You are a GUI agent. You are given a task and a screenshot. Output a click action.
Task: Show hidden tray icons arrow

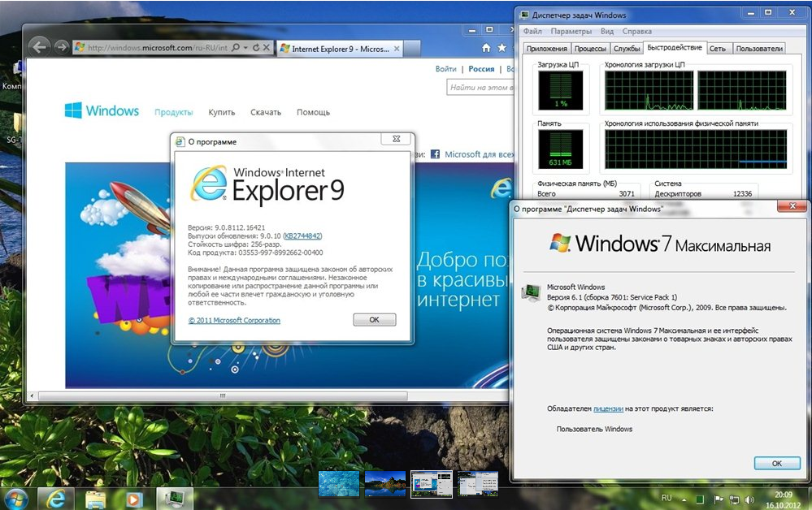pos(684,499)
